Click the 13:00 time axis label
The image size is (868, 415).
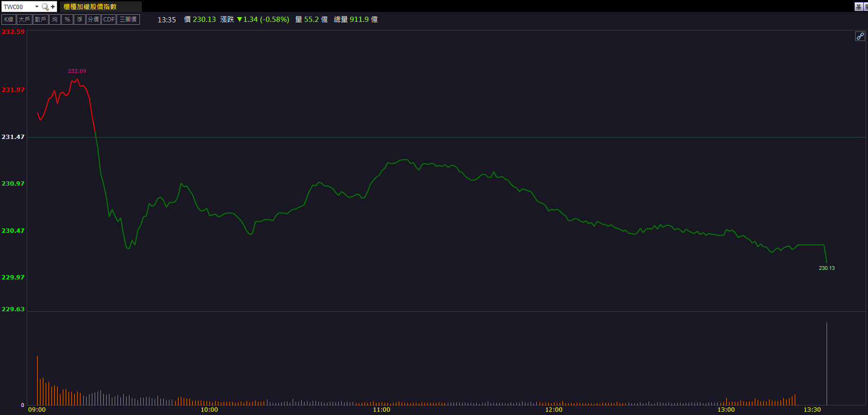click(x=726, y=410)
